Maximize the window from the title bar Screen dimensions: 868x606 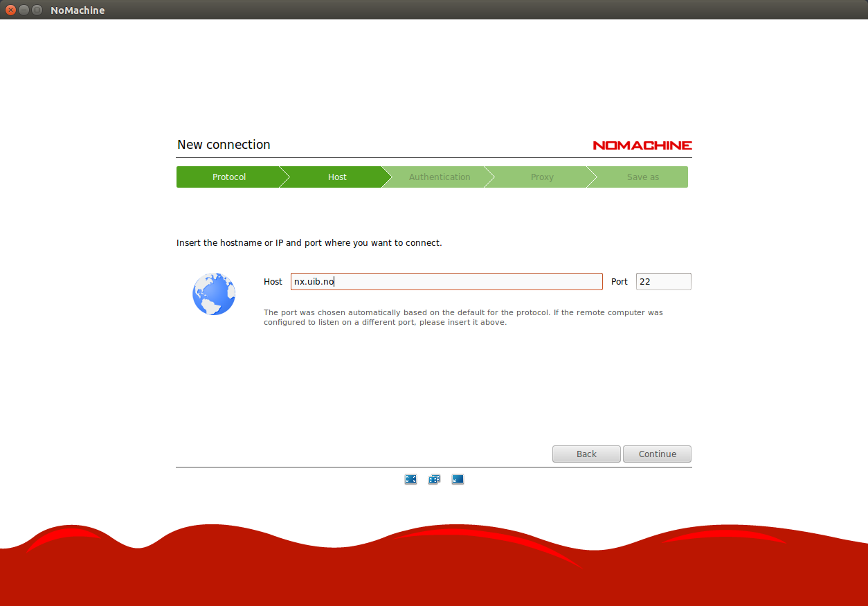tap(37, 10)
